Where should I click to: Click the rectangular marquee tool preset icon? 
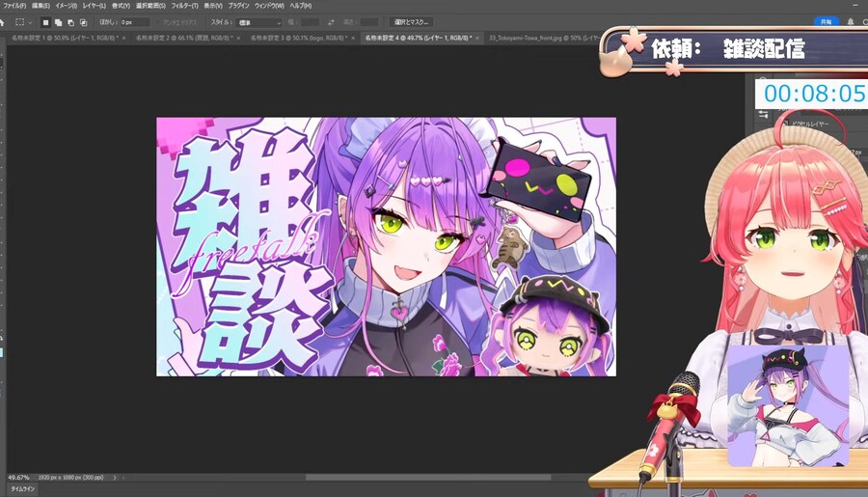[x=20, y=22]
